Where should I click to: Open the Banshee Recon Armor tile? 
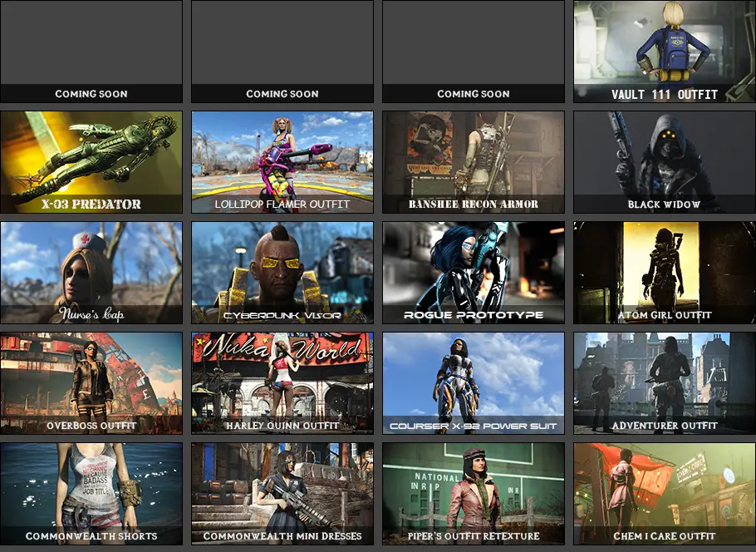coord(473,162)
